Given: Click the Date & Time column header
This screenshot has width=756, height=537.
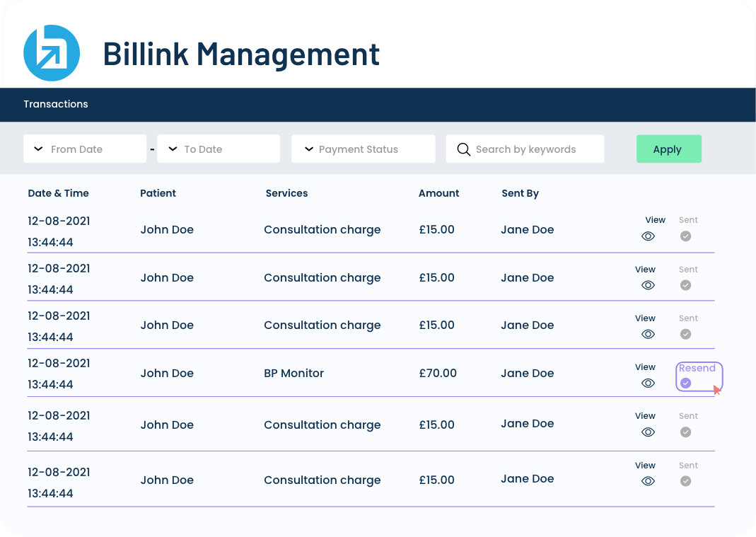Looking at the screenshot, I should [58, 193].
